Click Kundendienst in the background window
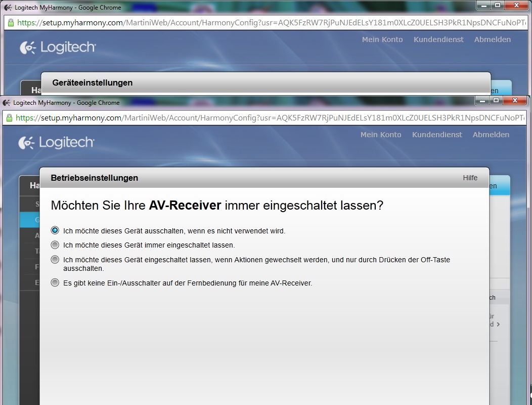 [438, 39]
